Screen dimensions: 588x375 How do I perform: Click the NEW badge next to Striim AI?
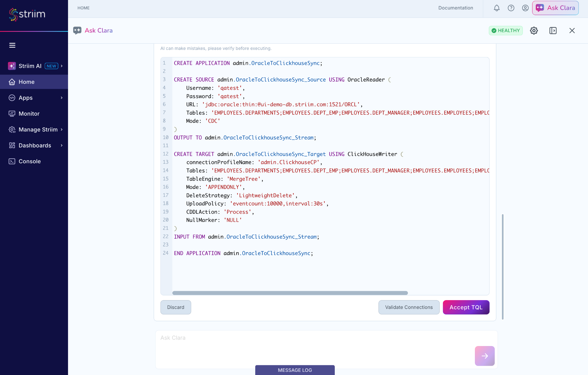(x=51, y=66)
